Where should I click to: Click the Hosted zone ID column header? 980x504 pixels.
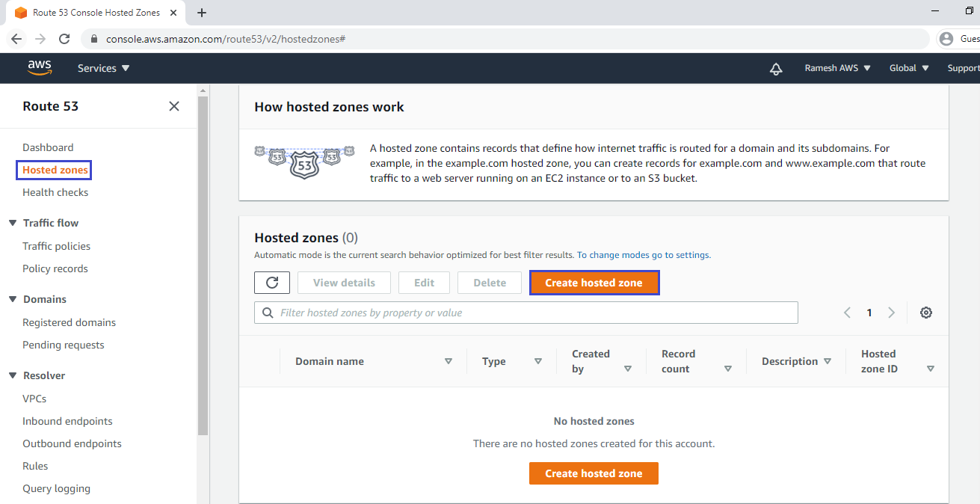pos(879,361)
